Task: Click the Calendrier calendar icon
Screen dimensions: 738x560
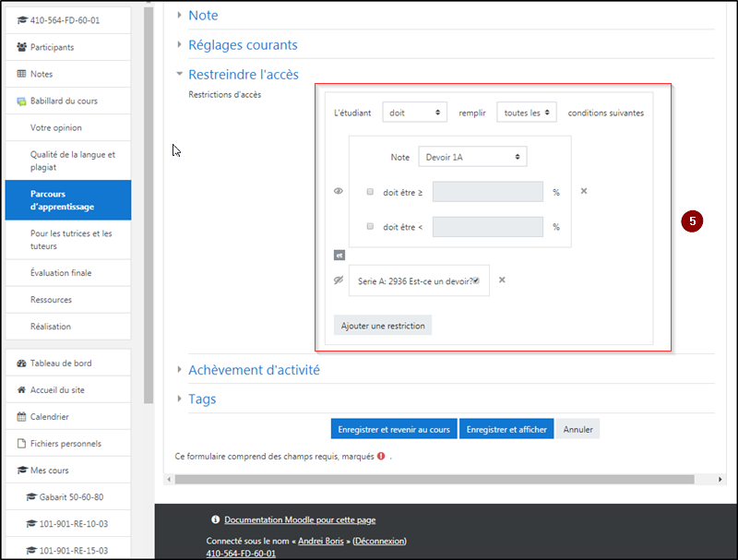Action: [22, 417]
